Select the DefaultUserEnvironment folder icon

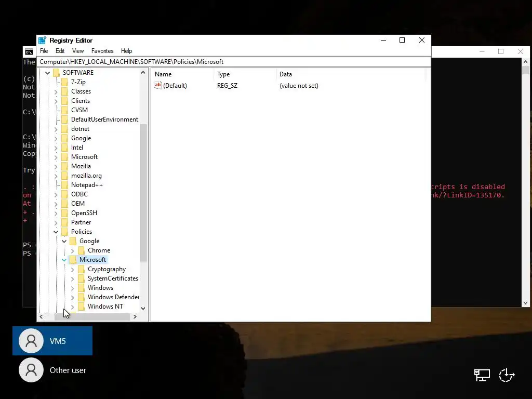64,119
